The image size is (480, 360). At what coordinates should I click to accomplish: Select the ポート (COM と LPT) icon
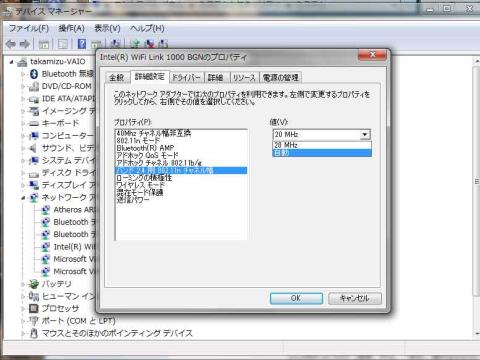(x=34, y=321)
